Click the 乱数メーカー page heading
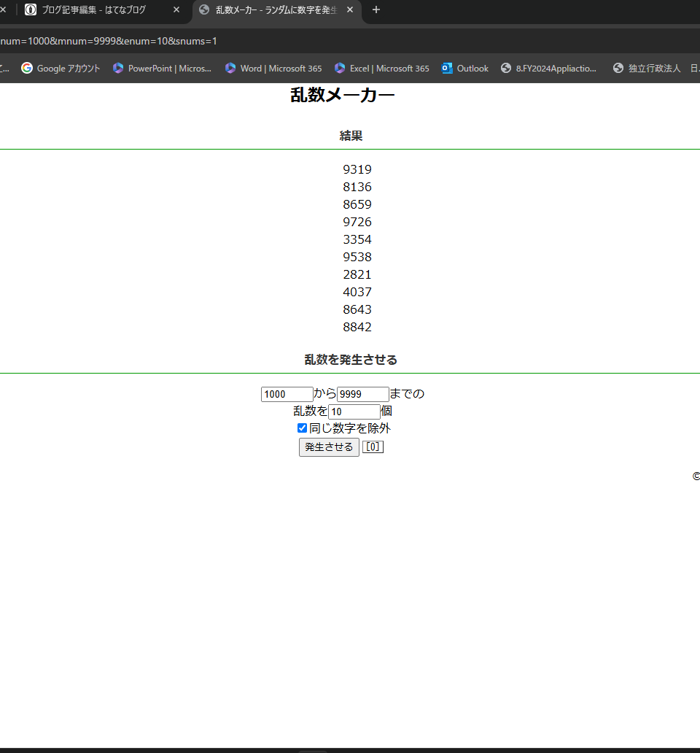700x753 pixels. 342,95
